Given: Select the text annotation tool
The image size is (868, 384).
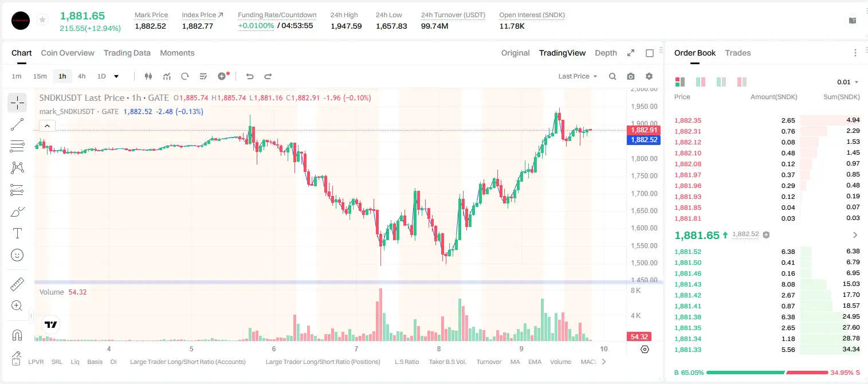Looking at the screenshot, I should (17, 233).
